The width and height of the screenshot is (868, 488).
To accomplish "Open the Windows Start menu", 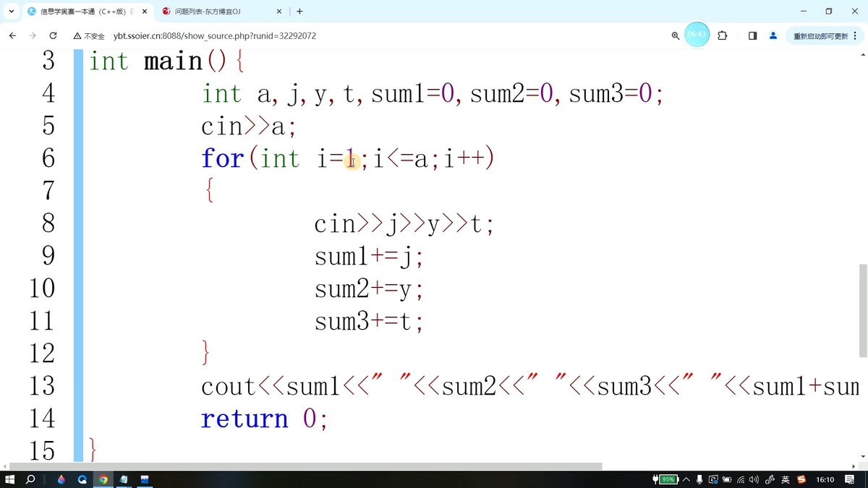I will [x=10, y=479].
